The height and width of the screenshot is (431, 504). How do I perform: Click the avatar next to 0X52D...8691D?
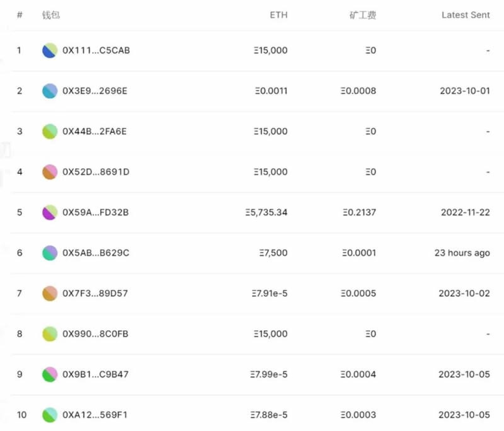coord(50,171)
